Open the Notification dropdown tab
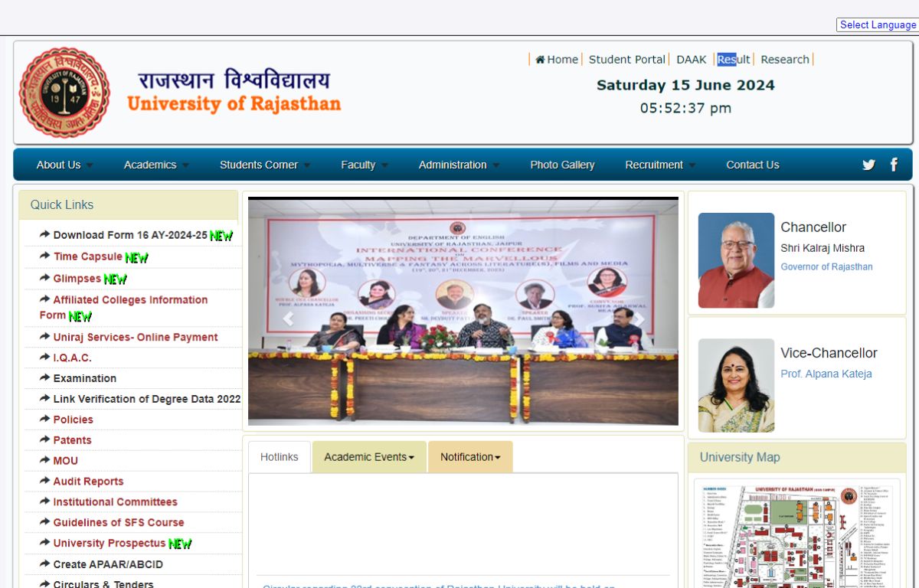Viewport: 919px width, 588px height. pyautogui.click(x=470, y=457)
